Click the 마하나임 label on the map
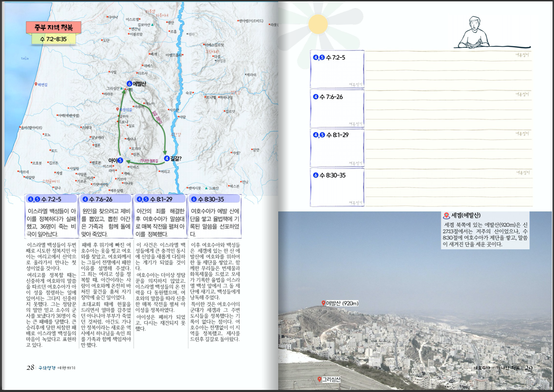This screenshot has width=554, height=392. point(226,98)
